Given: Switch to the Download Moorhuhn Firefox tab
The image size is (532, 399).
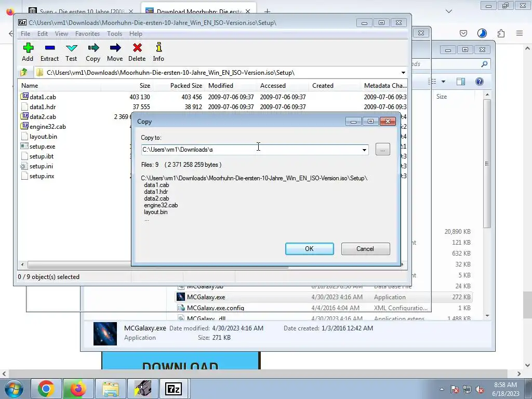Looking at the screenshot, I should [x=198, y=11].
